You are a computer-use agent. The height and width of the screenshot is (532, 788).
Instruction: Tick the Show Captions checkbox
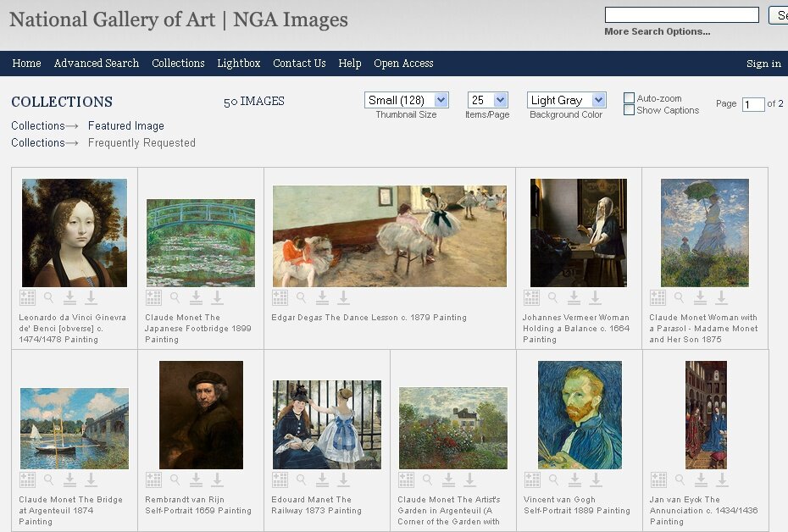[629, 110]
